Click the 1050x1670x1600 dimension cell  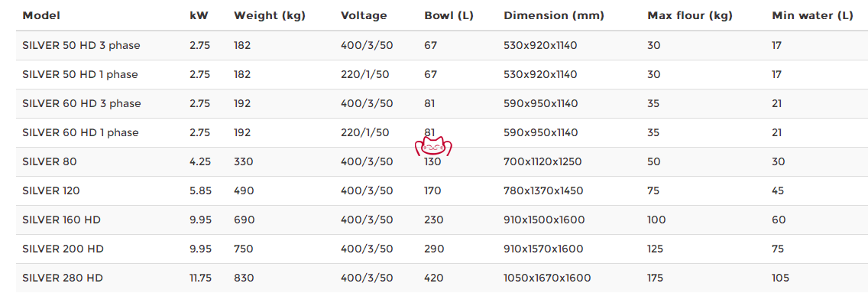[547, 278]
